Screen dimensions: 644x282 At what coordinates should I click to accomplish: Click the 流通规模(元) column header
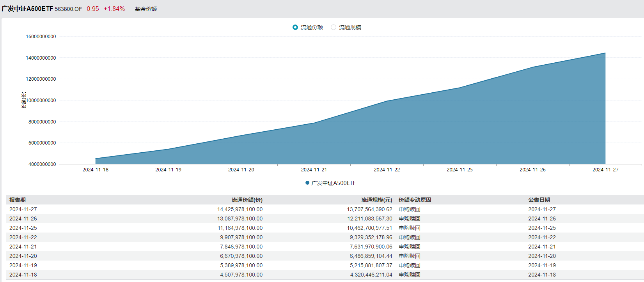[x=376, y=200]
